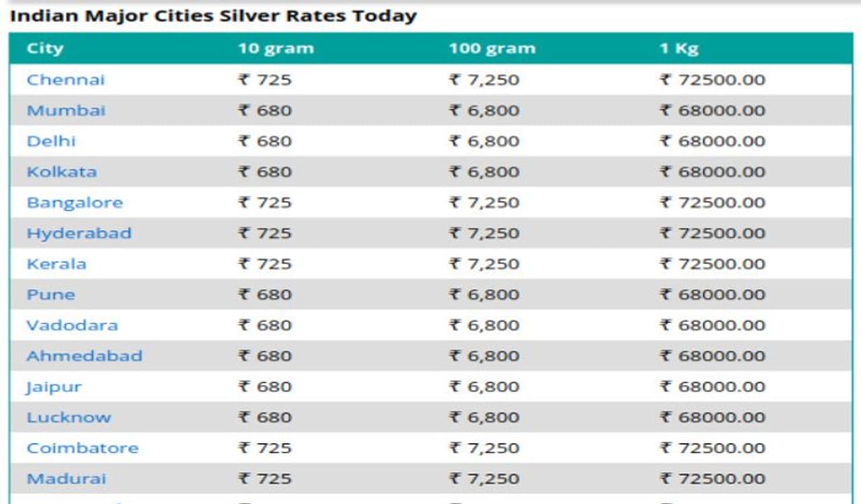The image size is (861, 504).
Task: Click the Indian Major Cities Silver Rates heading
Action: pos(213,16)
